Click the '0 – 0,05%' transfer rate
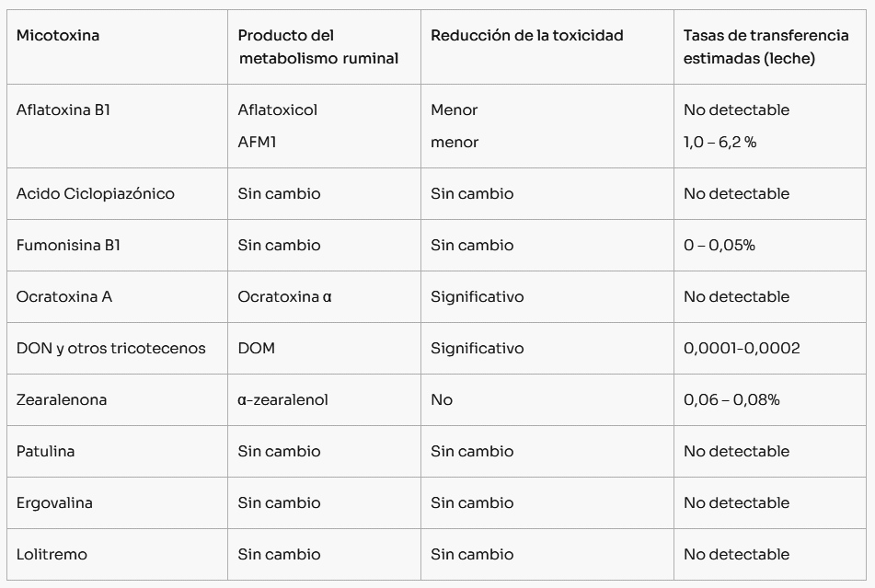875x588 pixels. click(719, 246)
